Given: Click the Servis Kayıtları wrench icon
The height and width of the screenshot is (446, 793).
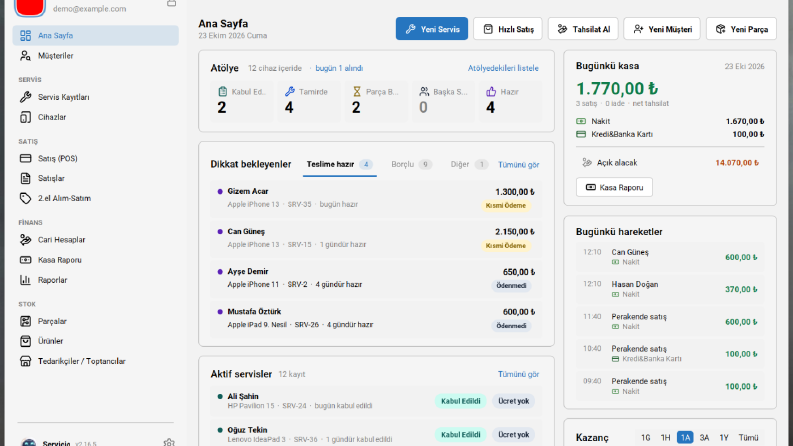Looking at the screenshot, I should tap(25, 97).
